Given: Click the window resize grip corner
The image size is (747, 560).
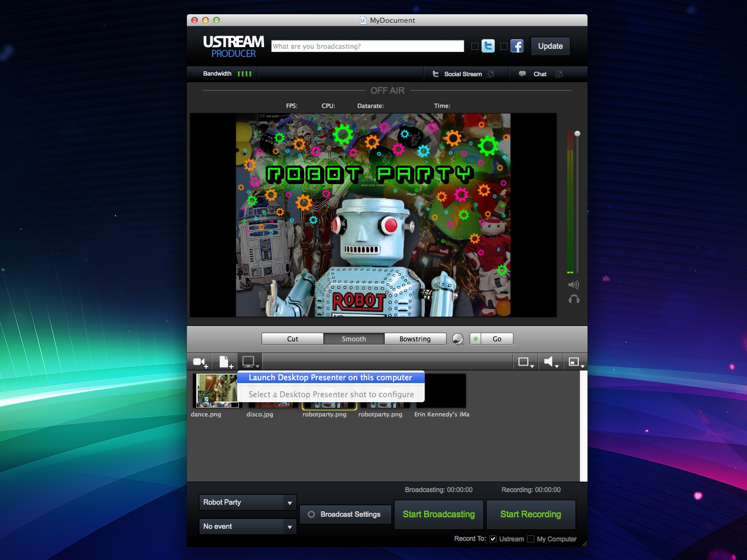Looking at the screenshot, I should click(x=584, y=544).
